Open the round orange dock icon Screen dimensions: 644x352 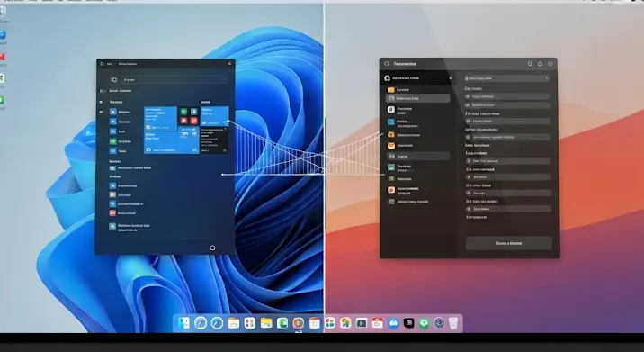(299, 323)
